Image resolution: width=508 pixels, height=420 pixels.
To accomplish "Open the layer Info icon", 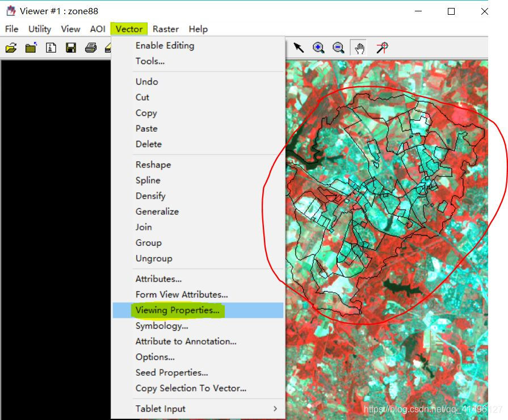I will point(51,48).
